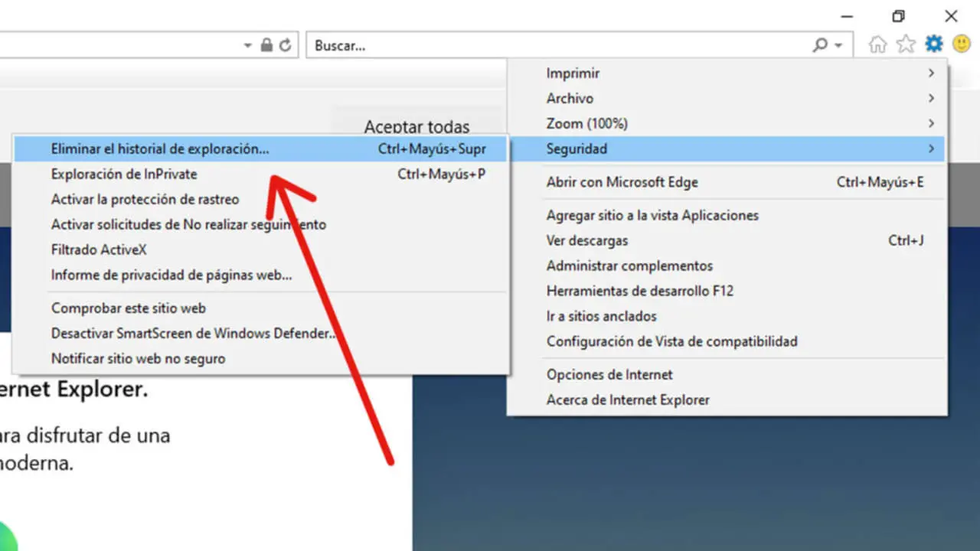The height and width of the screenshot is (551, 980).
Task: Open Favorites star icon
Action: coord(906,44)
